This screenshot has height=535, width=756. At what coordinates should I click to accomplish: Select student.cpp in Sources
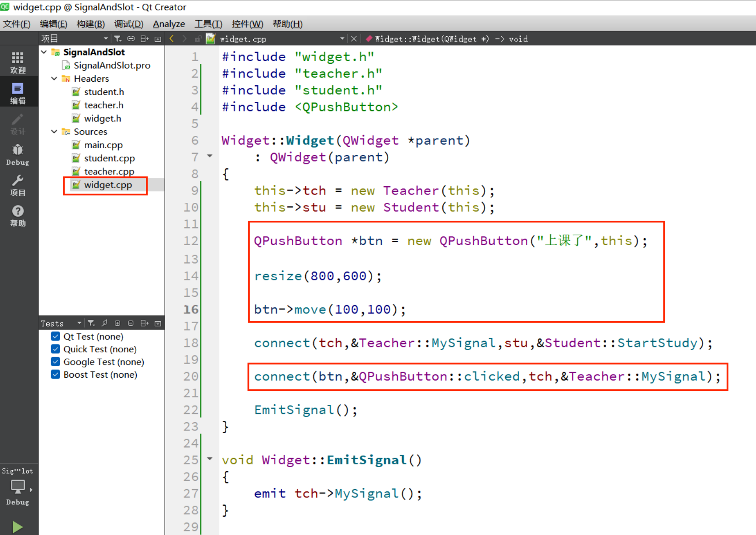(109, 158)
